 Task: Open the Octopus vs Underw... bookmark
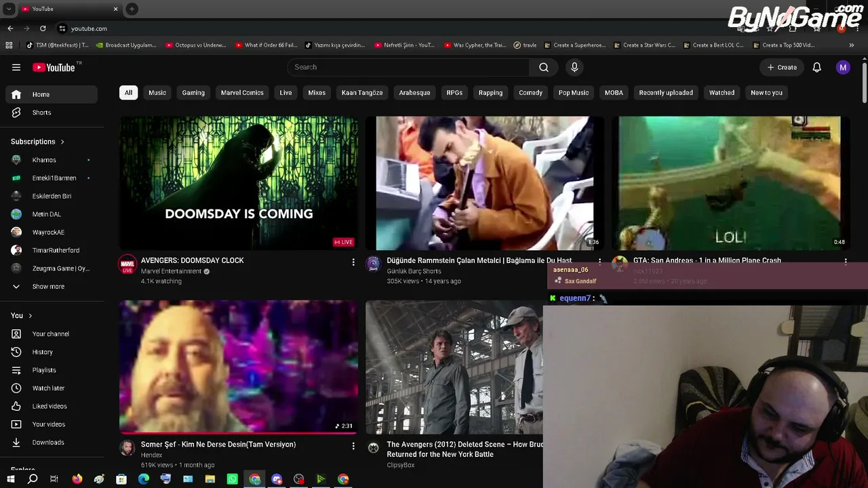coord(196,45)
